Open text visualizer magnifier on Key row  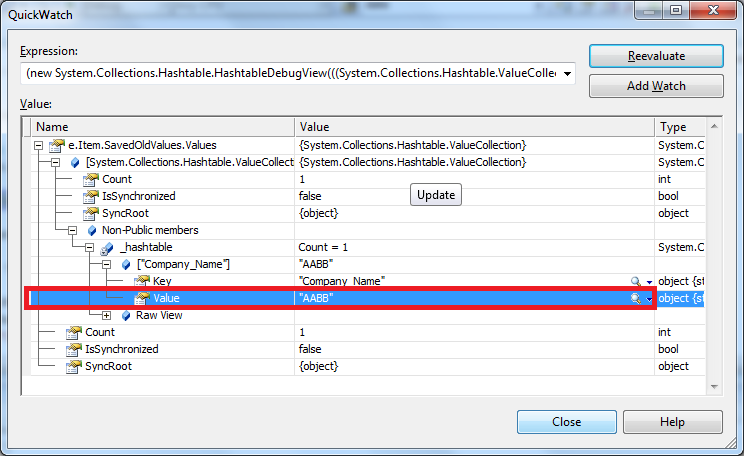635,281
